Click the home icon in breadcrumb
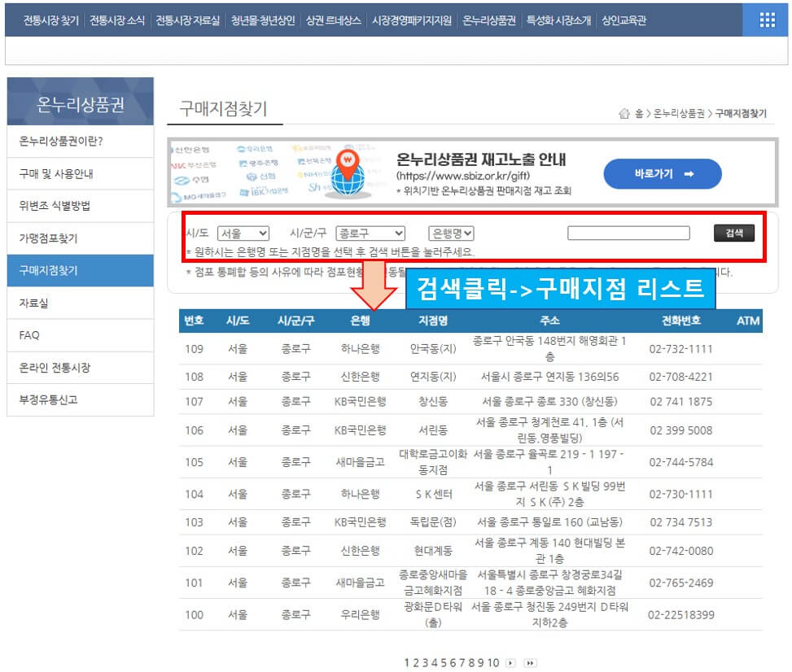The height and width of the screenshot is (672, 792). (x=624, y=114)
